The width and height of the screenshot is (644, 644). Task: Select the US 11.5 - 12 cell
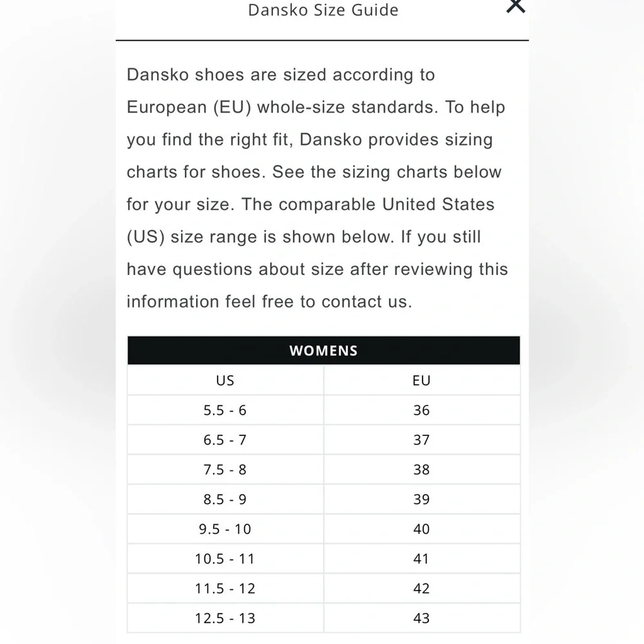(225, 588)
